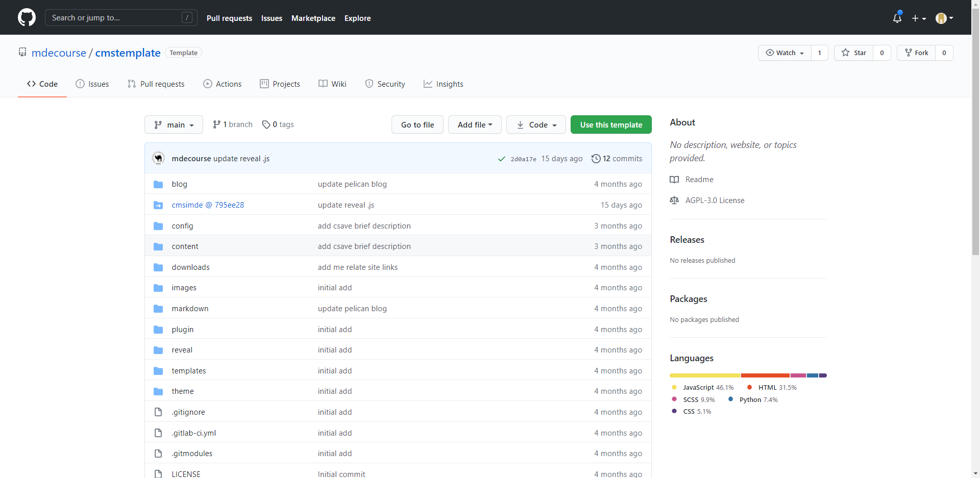Click the repository template icon before mdecourse
The height and width of the screenshot is (478, 980).
[x=22, y=52]
